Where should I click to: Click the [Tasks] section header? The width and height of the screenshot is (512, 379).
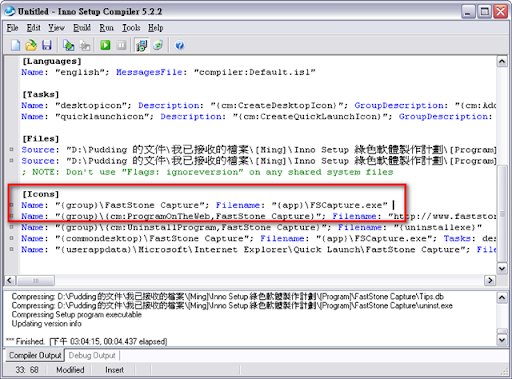coord(41,95)
